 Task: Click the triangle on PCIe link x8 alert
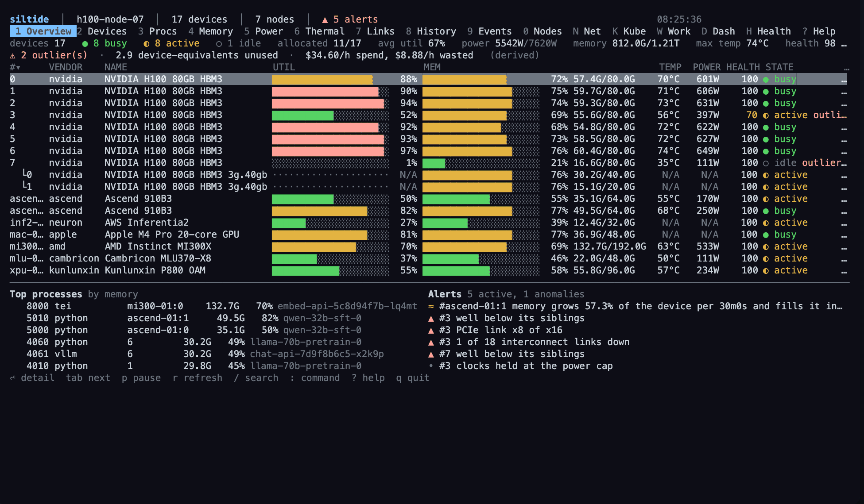click(431, 330)
